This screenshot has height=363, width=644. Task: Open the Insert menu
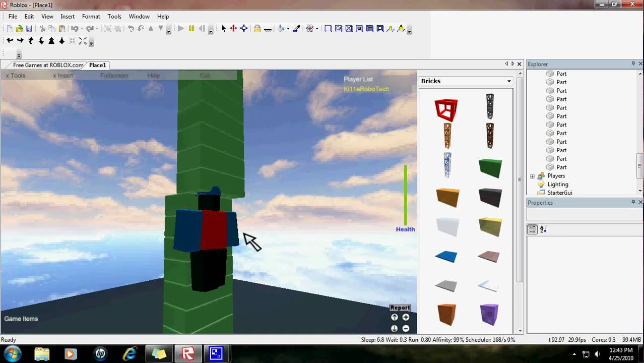(68, 17)
